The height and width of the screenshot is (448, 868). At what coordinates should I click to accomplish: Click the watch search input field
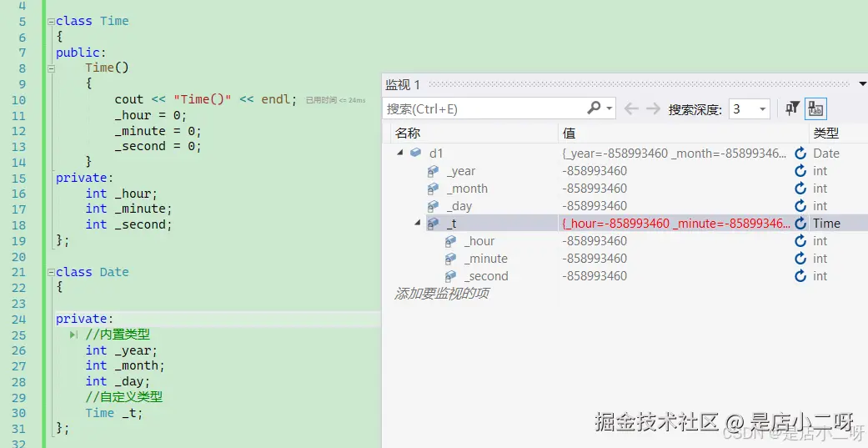484,108
